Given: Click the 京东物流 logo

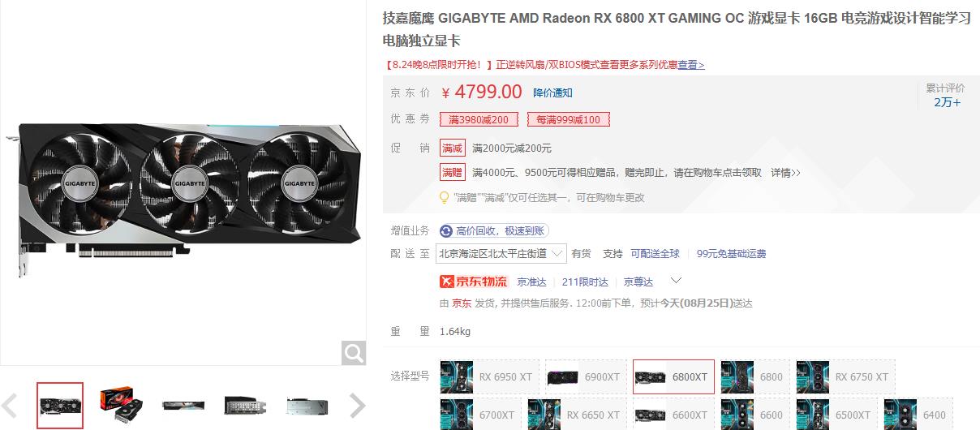Looking at the screenshot, I should (473, 282).
